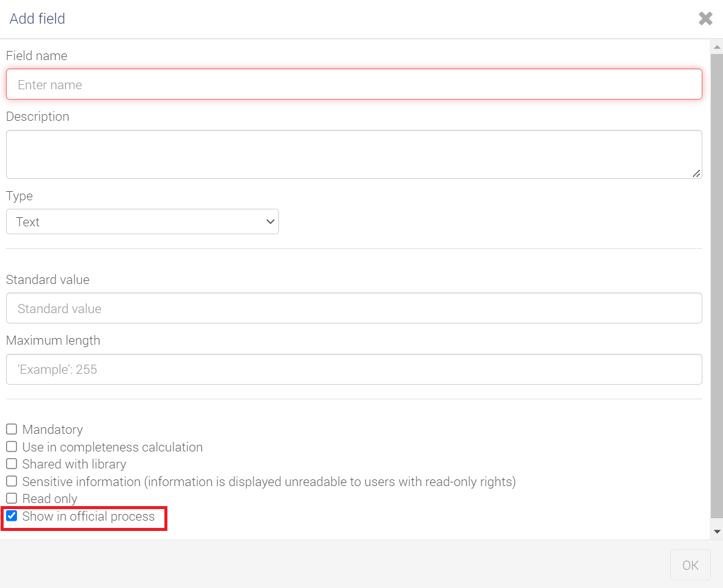723x588 pixels.
Task: Click the Field name label
Action: click(37, 56)
